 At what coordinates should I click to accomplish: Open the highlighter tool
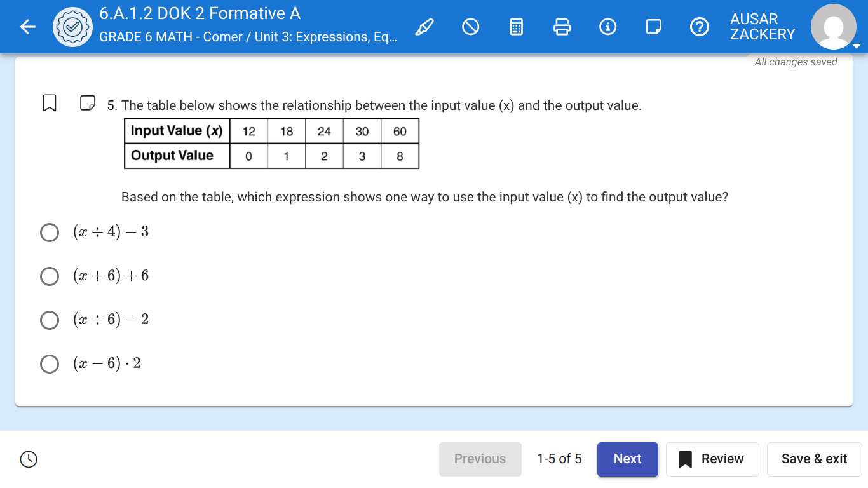point(424,26)
